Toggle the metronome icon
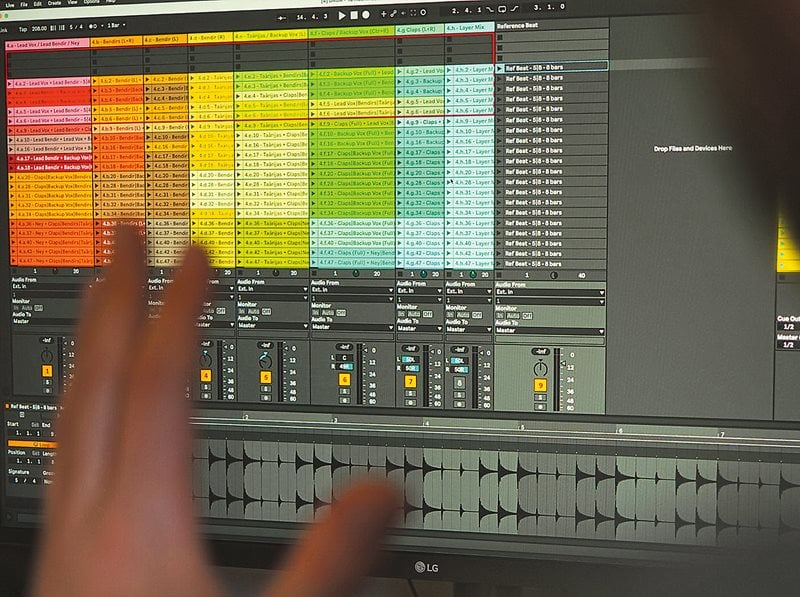800x597 pixels. click(x=93, y=26)
